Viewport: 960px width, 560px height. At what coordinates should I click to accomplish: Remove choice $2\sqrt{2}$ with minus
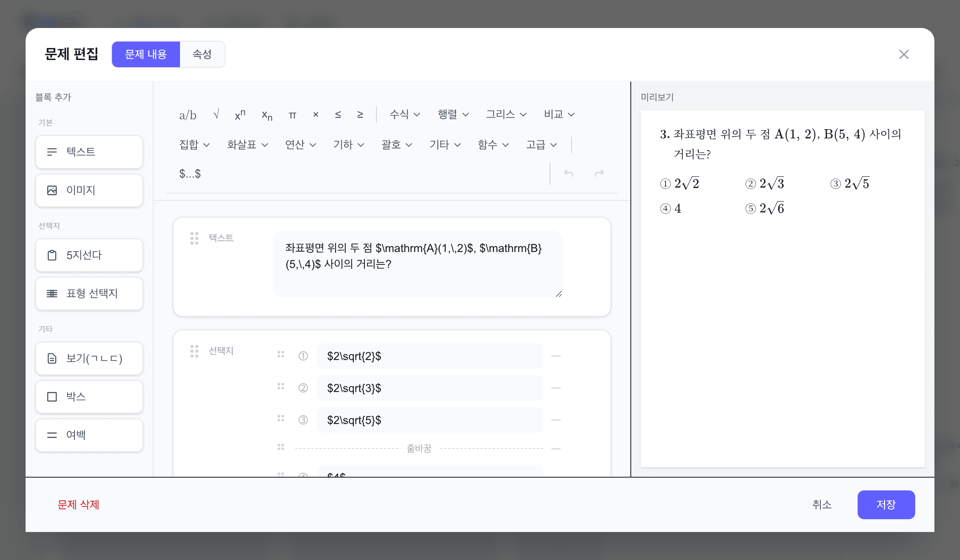[x=556, y=356]
